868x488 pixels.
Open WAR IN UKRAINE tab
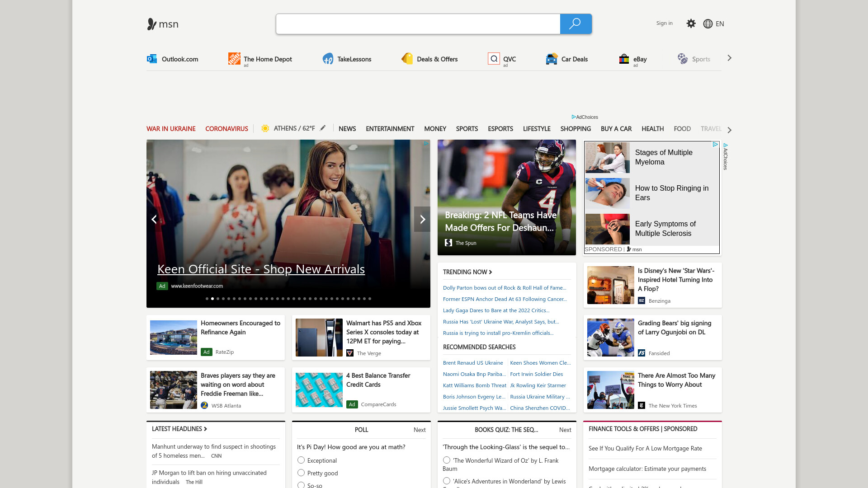[171, 129]
